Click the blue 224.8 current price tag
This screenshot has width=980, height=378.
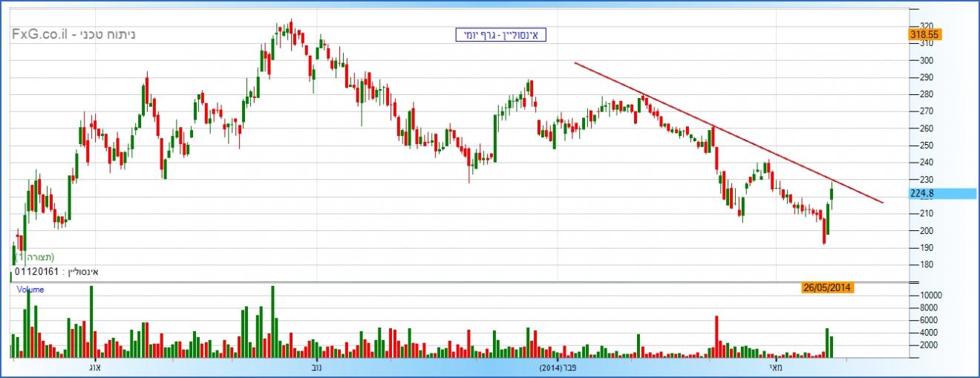[x=924, y=193]
